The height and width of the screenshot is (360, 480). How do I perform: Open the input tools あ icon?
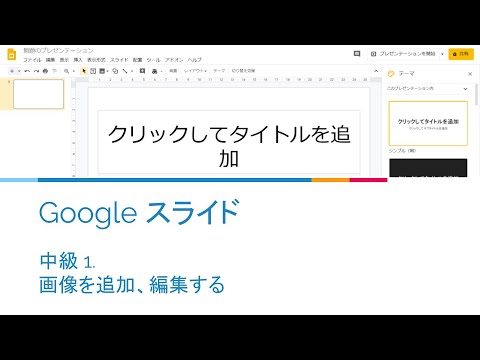[154, 71]
